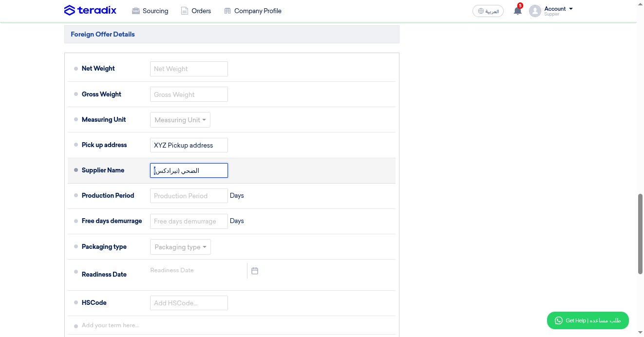
Task: Click the Supplier Name label
Action: point(103,170)
